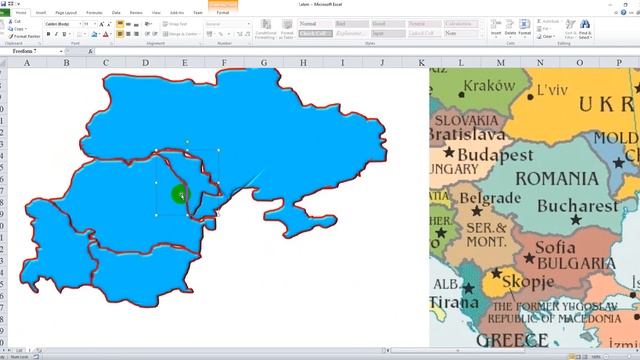Apply the red Font Color A
The image size is (640, 360).
click(105, 34)
